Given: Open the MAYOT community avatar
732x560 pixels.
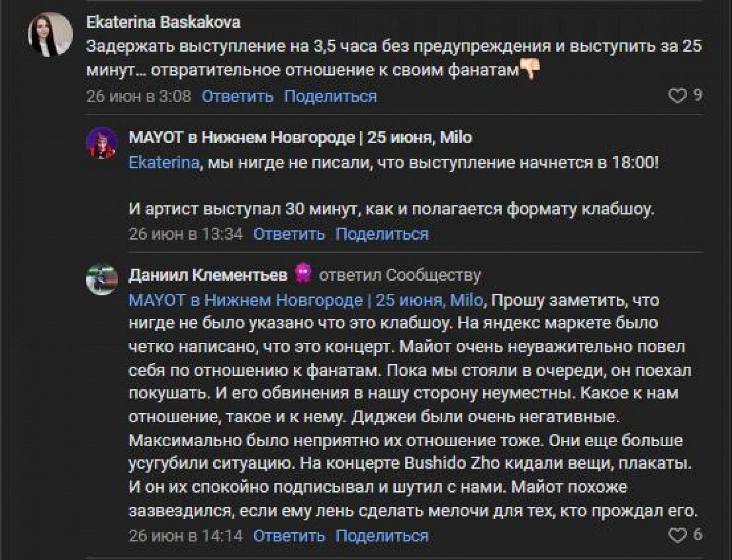Looking at the screenshot, I should pos(102,144).
